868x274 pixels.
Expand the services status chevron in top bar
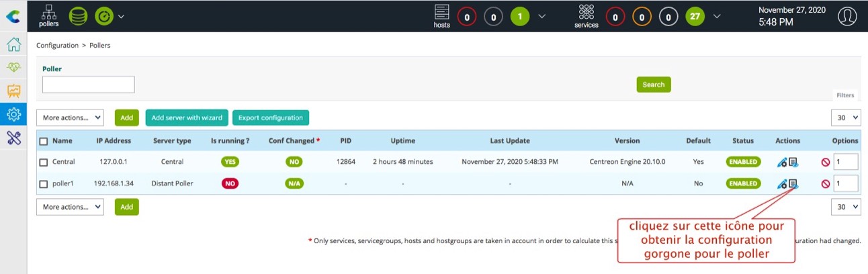717,16
